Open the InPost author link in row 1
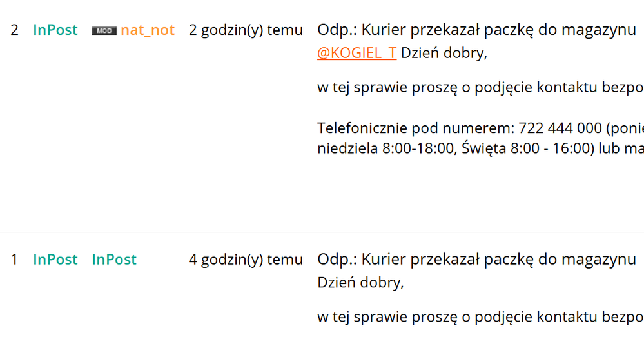This screenshot has height=337, width=644. (114, 260)
